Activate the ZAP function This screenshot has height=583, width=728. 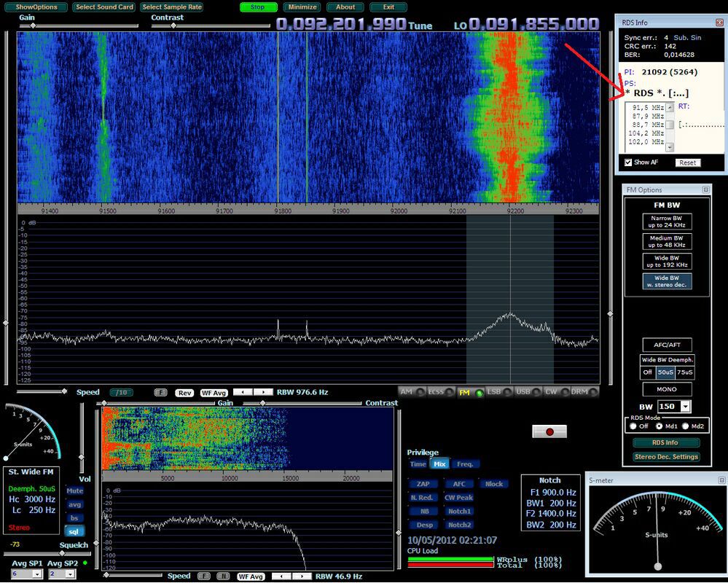pos(423,483)
